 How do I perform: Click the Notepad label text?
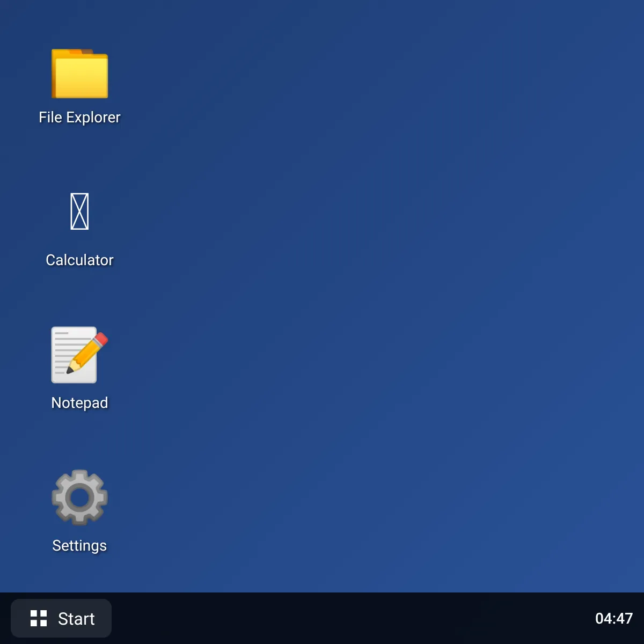pyautogui.click(x=79, y=402)
